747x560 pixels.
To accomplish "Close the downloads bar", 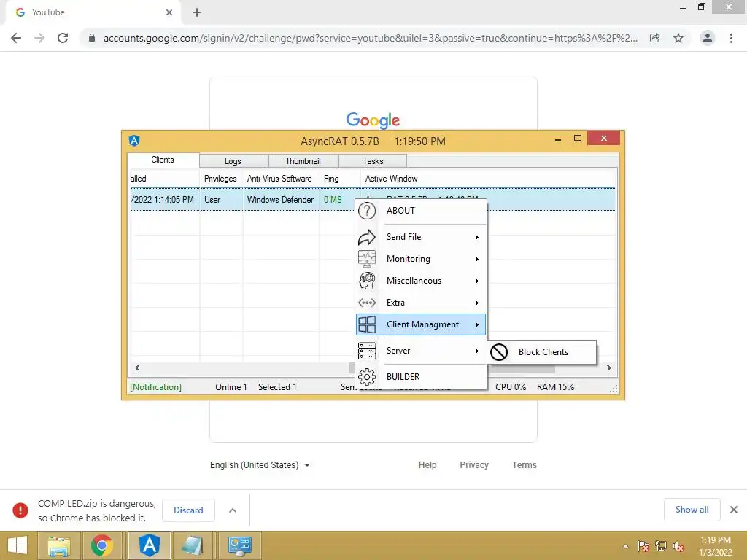I will [734, 510].
